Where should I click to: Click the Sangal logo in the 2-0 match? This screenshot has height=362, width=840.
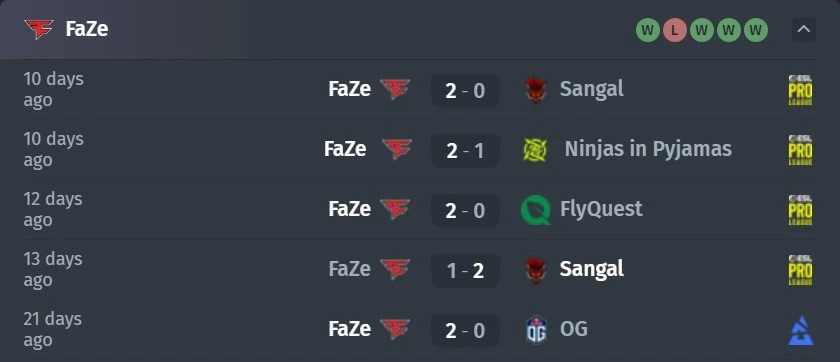[x=536, y=90]
